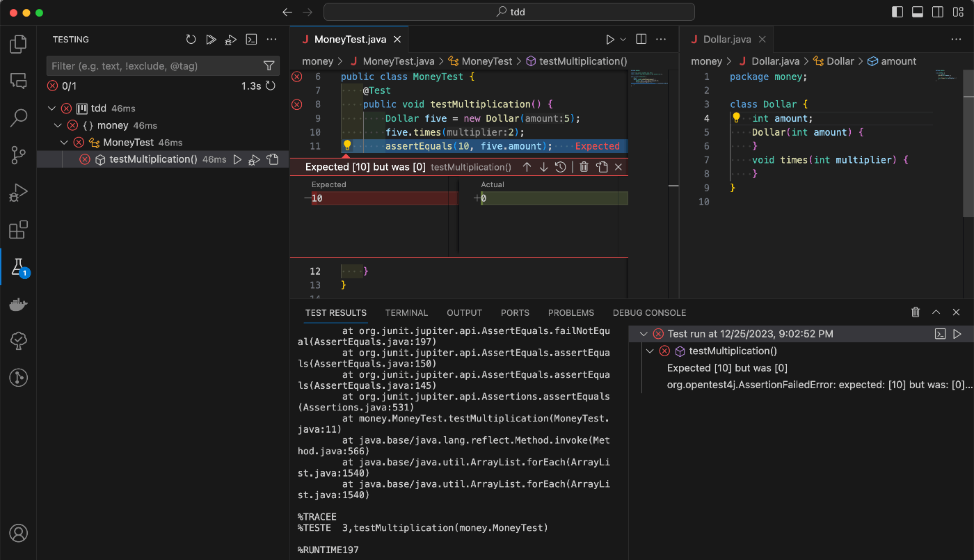
Task: Click the filter funnel icon in test filter box
Action: (x=269, y=66)
